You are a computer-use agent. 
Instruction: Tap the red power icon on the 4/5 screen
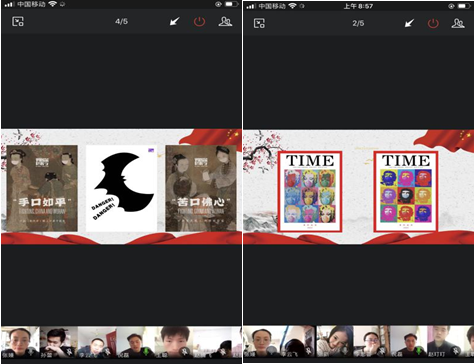point(199,22)
